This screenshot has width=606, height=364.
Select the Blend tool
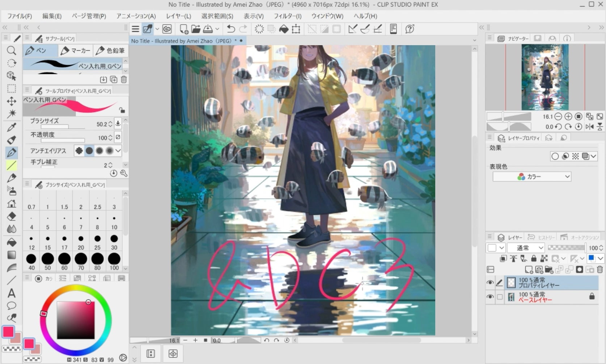(12, 229)
